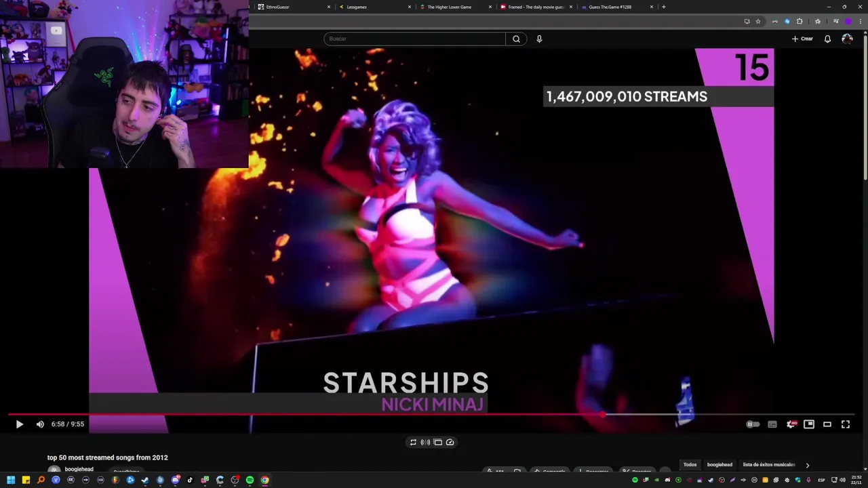
Task: Toggle the loop button below player
Action: click(x=413, y=442)
